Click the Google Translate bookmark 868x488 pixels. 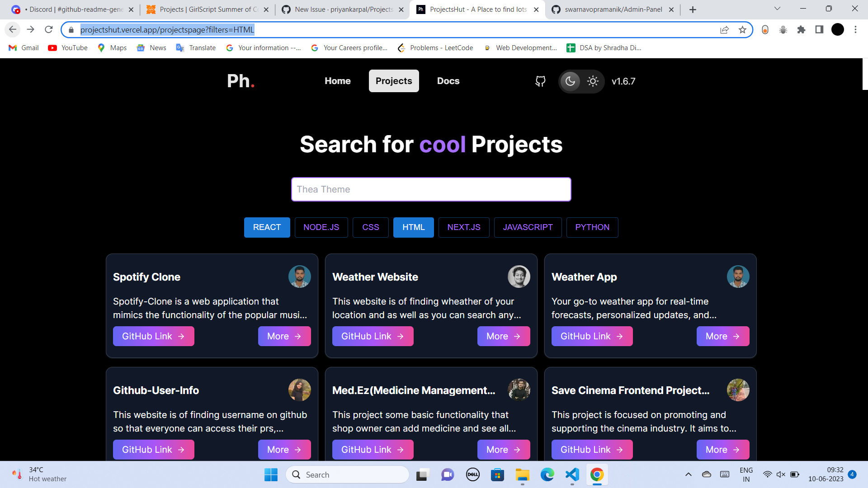(x=195, y=47)
